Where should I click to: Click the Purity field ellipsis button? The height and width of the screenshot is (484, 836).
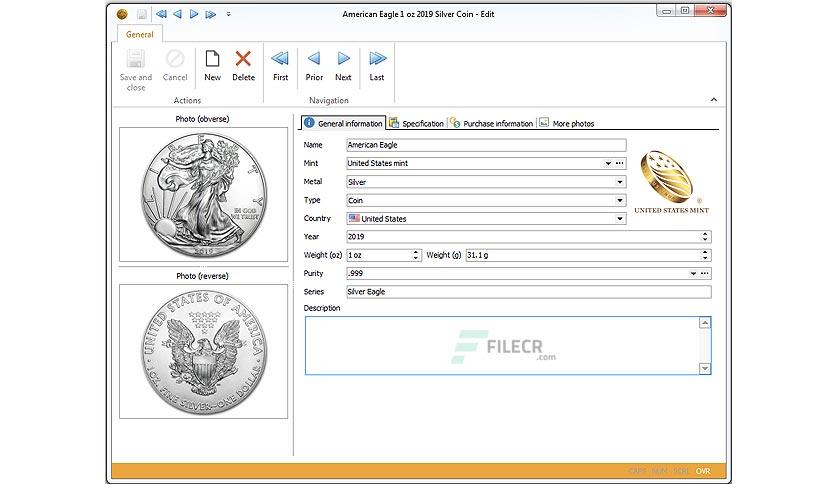pyautogui.click(x=705, y=273)
